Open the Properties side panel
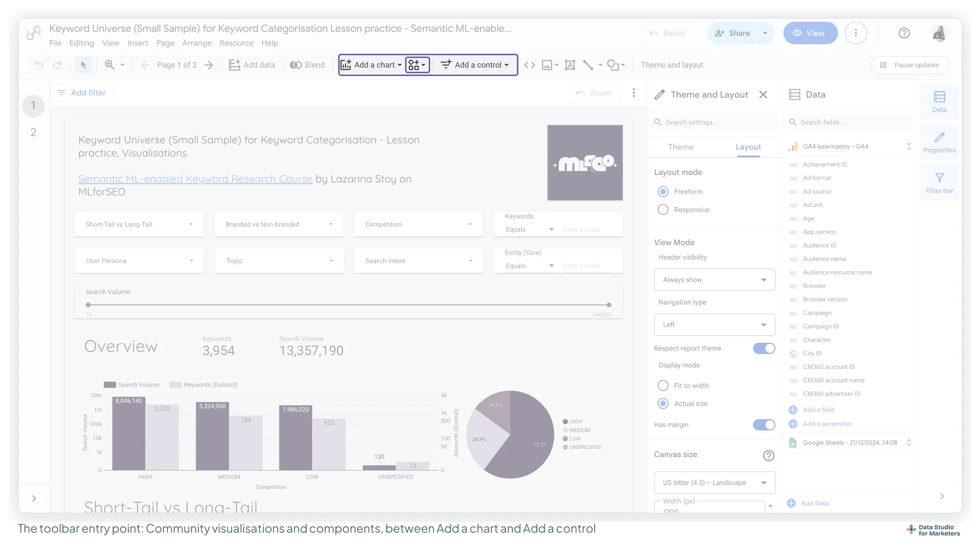Image resolution: width=980 pixels, height=546 pixels. coord(939,143)
